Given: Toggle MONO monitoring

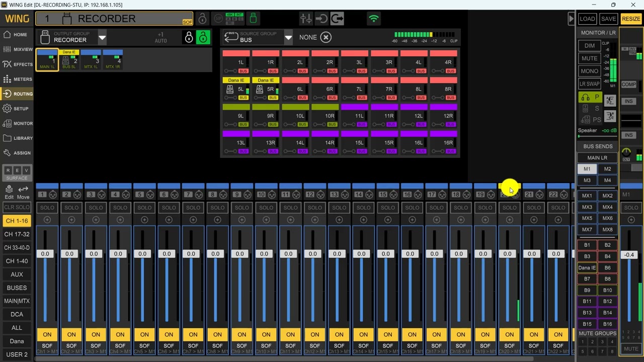Looking at the screenshot, I should click(589, 71).
